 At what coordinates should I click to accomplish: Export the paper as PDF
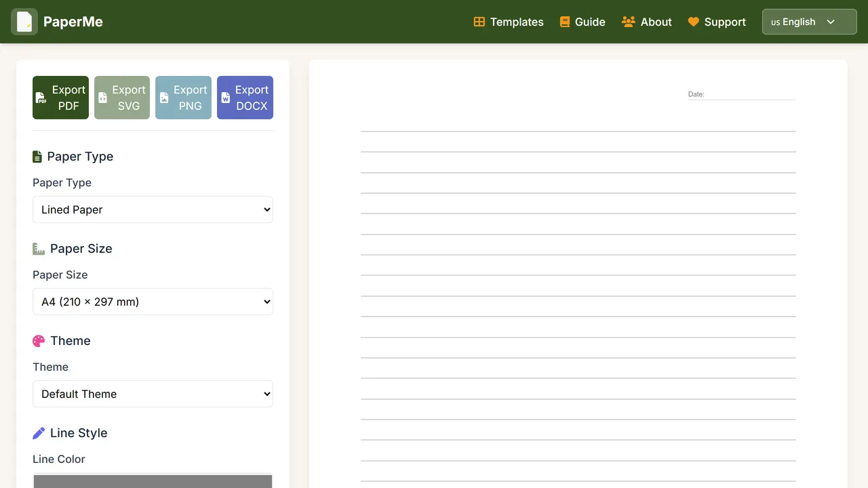pos(60,98)
